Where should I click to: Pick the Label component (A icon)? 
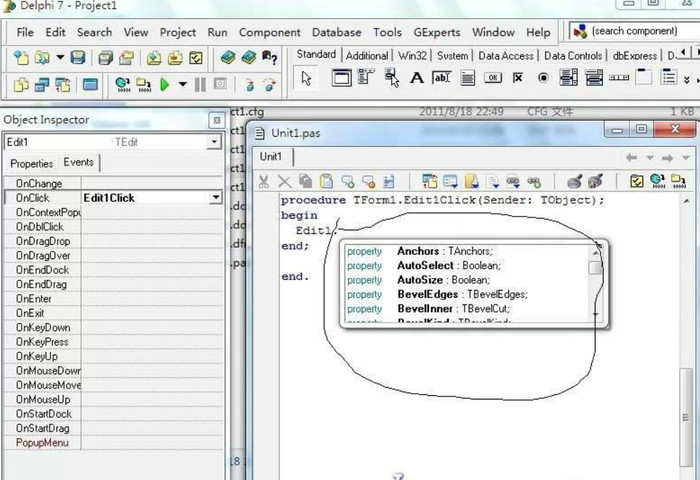pyautogui.click(x=416, y=77)
